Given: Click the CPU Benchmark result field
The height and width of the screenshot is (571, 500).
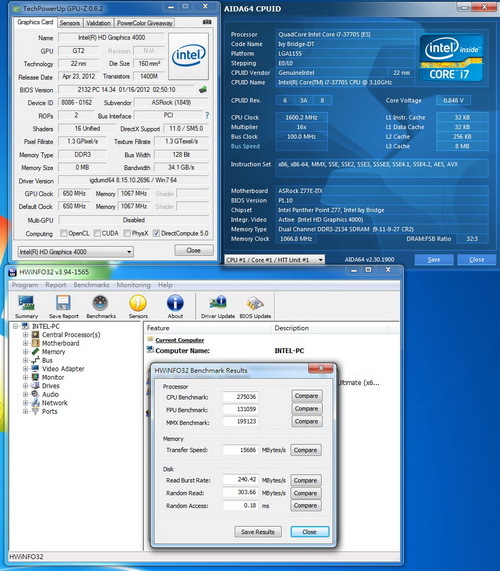Looking at the screenshot, I should click(x=240, y=397).
